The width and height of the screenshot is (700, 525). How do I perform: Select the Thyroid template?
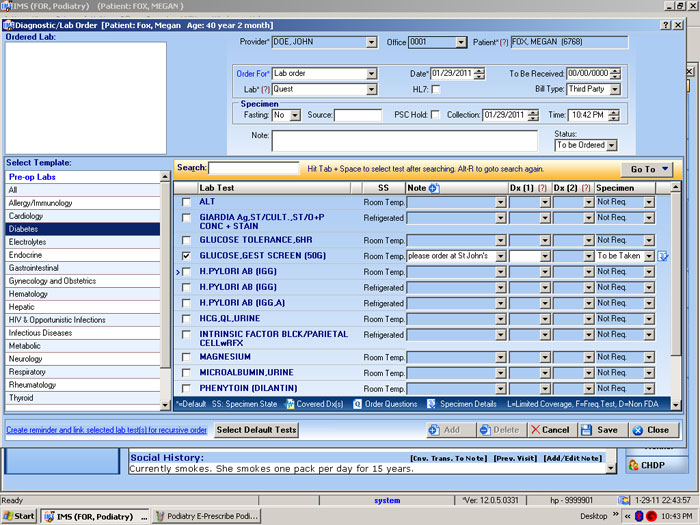pyautogui.click(x=83, y=398)
